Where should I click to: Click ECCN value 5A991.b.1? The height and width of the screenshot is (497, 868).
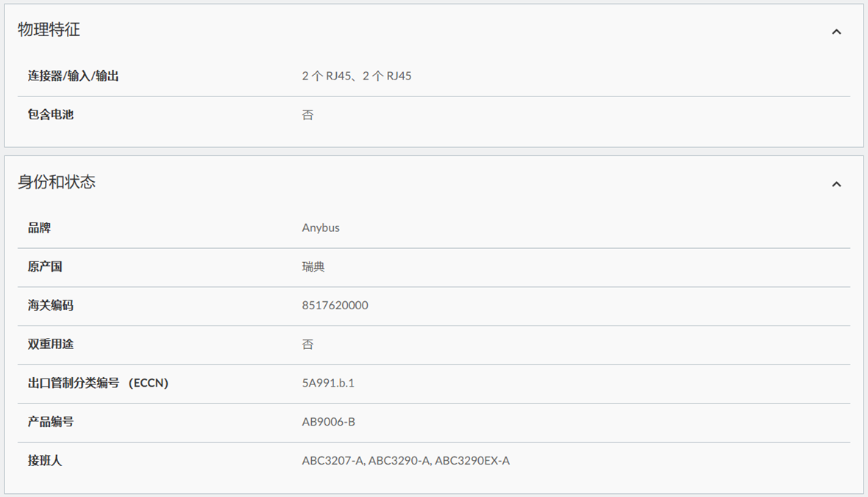click(x=328, y=383)
